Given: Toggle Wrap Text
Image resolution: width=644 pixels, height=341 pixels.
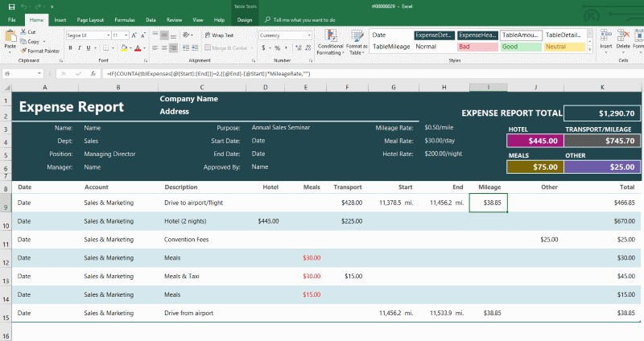Looking at the screenshot, I should tap(219, 35).
